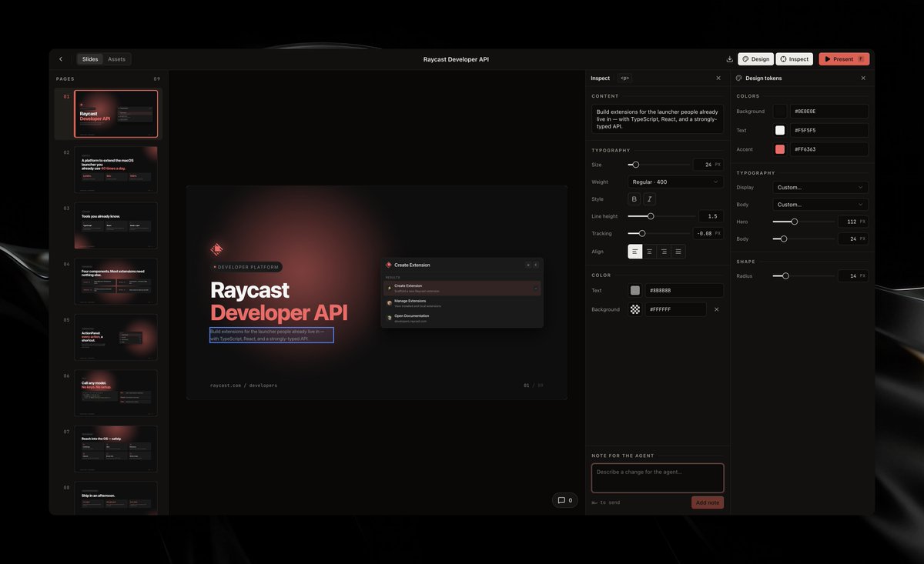Open the Weight dropdown Regular 400
924x564 pixels.
(x=675, y=182)
